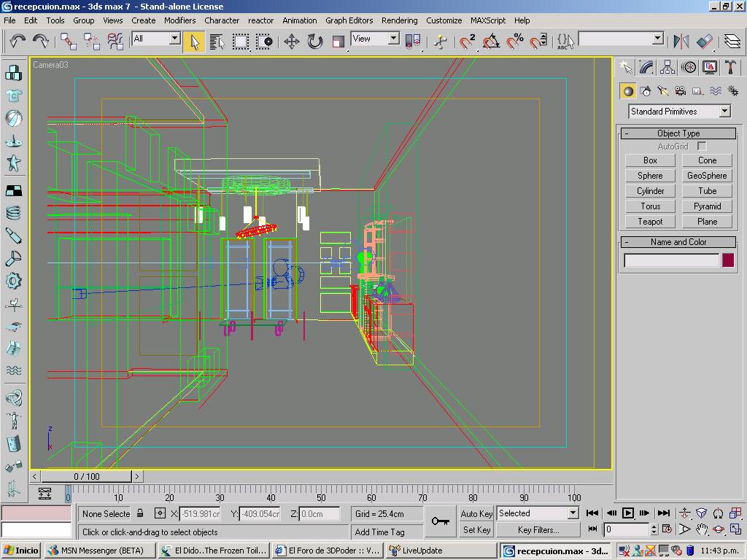Select the Lights category icon
Image resolution: width=747 pixels, height=560 pixels.
point(663,91)
